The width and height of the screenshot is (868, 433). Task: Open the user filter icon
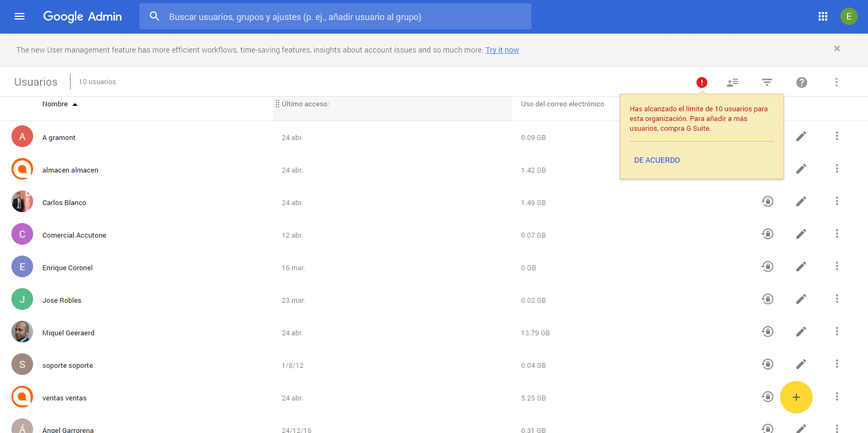(766, 82)
